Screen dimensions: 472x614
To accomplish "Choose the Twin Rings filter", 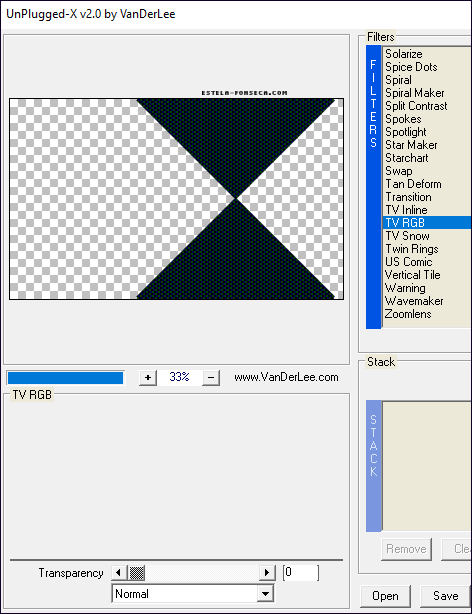I will point(412,249).
